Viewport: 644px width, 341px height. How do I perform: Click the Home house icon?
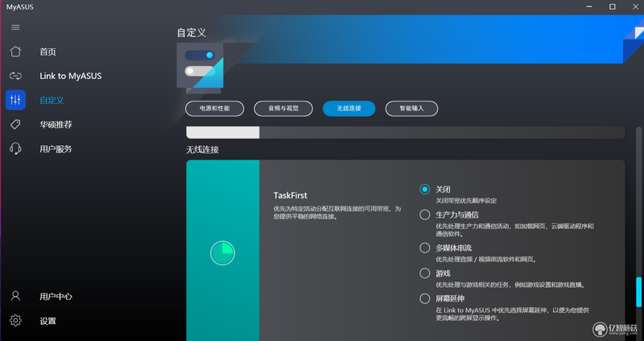click(15, 52)
